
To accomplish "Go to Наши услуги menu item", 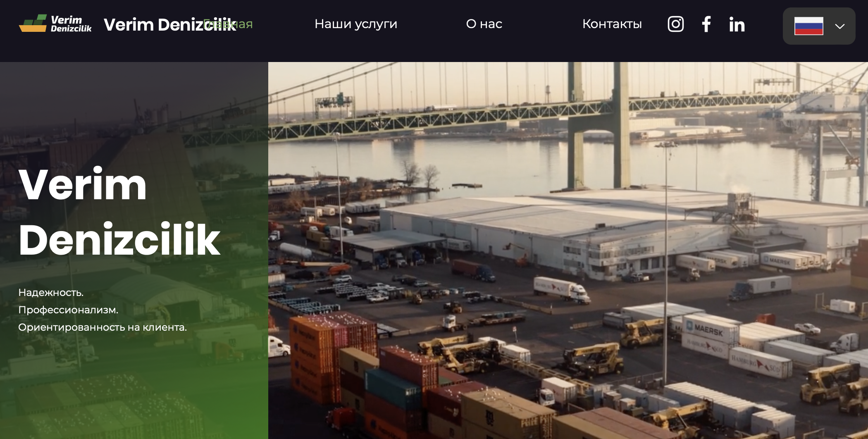I will pos(356,24).
